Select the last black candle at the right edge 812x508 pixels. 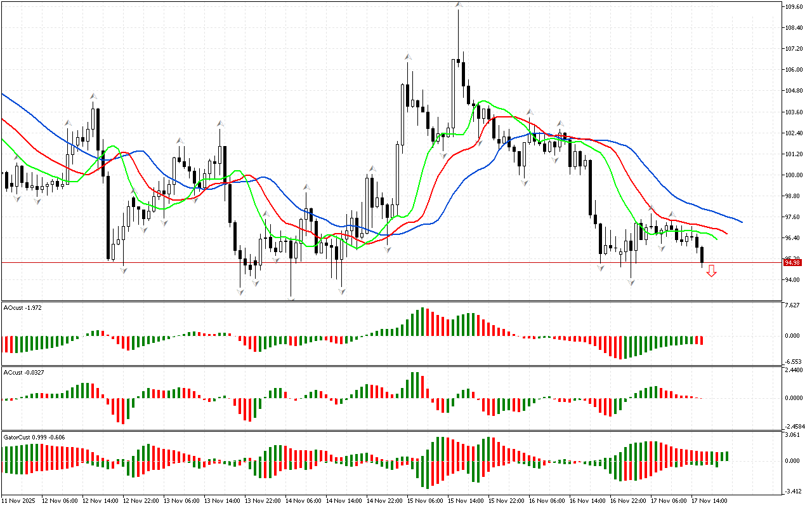[x=702, y=255]
